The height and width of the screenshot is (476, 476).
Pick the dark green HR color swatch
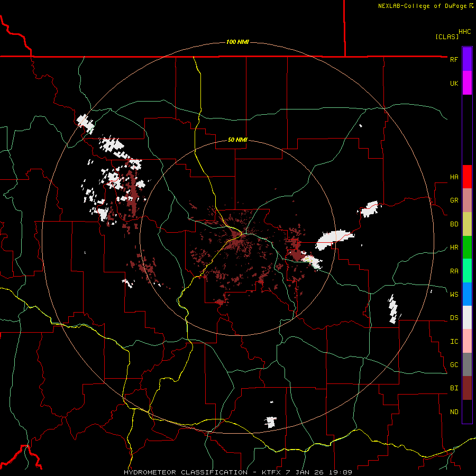[467, 248]
